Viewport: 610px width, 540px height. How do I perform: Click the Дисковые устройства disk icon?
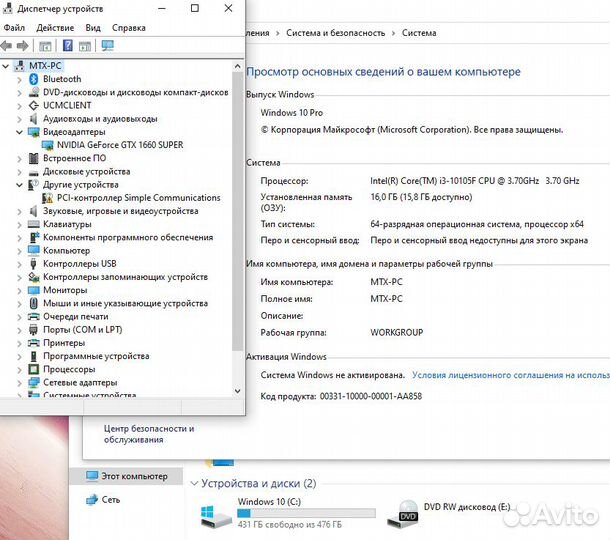pos(34,172)
